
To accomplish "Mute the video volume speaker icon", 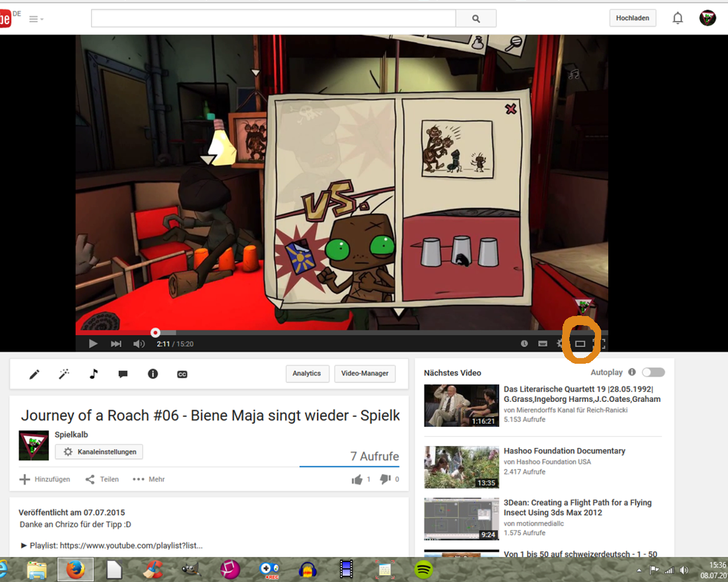I will (x=139, y=344).
